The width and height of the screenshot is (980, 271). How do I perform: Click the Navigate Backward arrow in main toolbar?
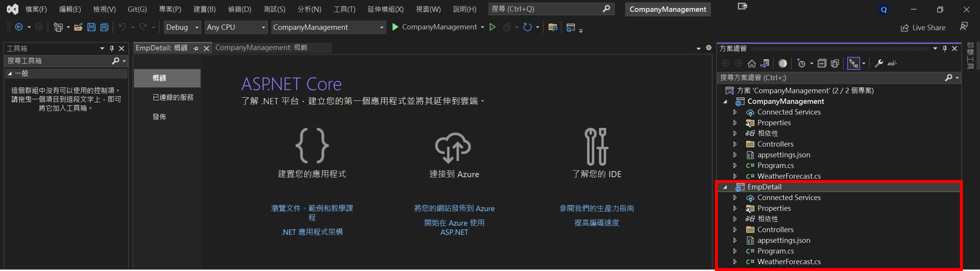pyautogui.click(x=19, y=27)
